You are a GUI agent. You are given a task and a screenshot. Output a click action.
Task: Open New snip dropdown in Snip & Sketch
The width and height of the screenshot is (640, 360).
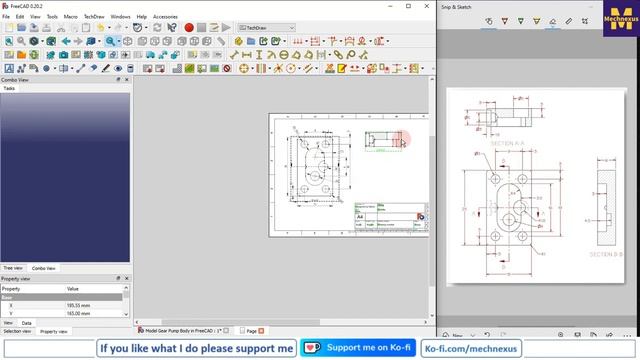coord(473,335)
